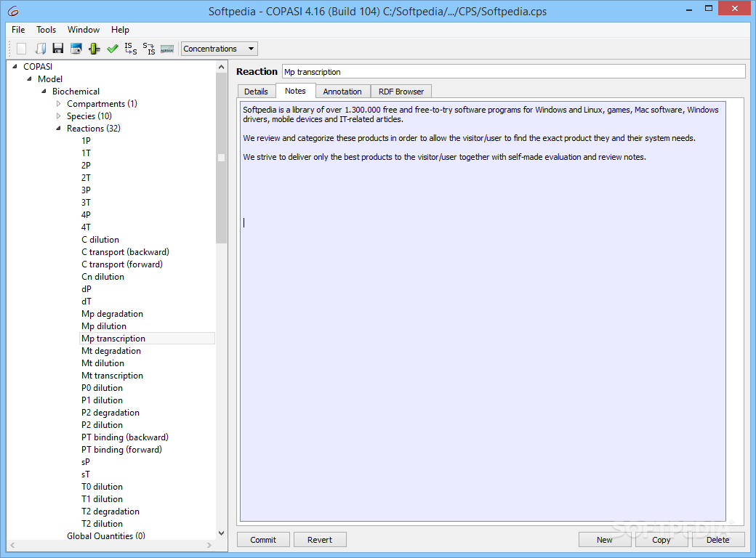Click the Revert button
This screenshot has width=756, height=558.
[x=320, y=540]
